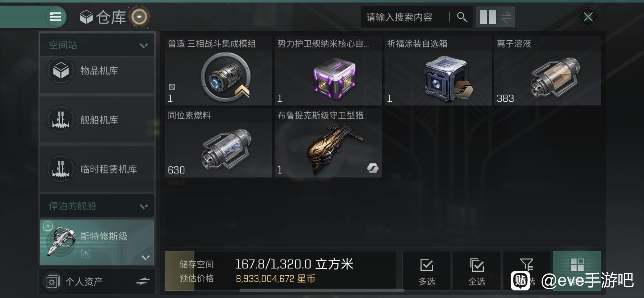
Task: Click the 祈福涂装自选箱 crate icon
Action: tap(445, 78)
